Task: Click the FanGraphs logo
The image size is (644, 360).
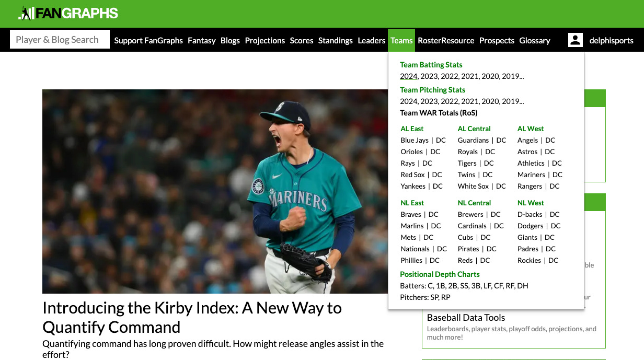Action: (67, 13)
